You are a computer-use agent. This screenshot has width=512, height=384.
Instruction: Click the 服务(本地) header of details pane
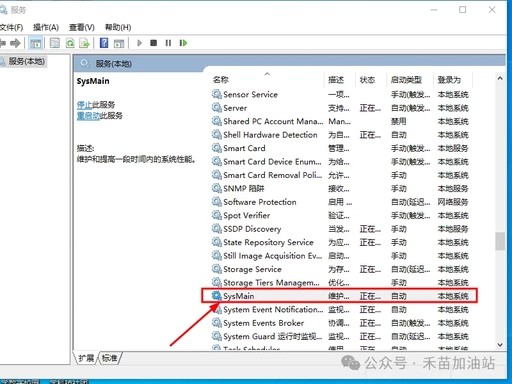114,64
